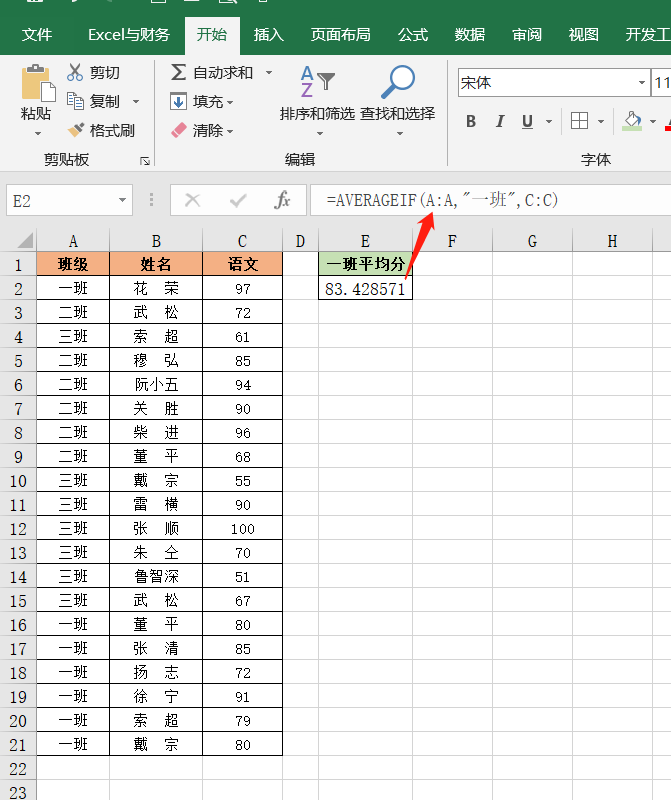Open the Find and Select magnifier
This screenshot has height=800, width=671.
pos(397,81)
